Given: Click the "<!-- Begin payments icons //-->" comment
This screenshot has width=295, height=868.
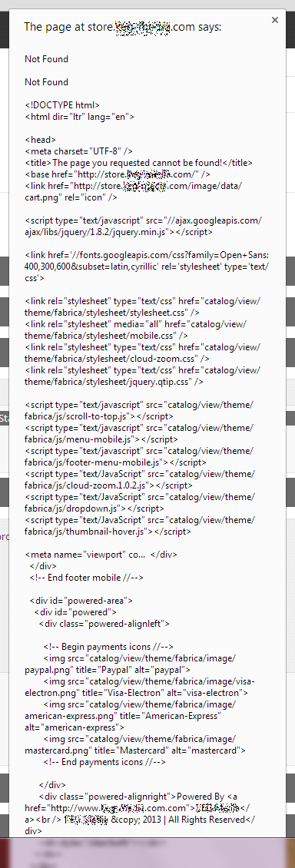Looking at the screenshot, I should tap(109, 646).
